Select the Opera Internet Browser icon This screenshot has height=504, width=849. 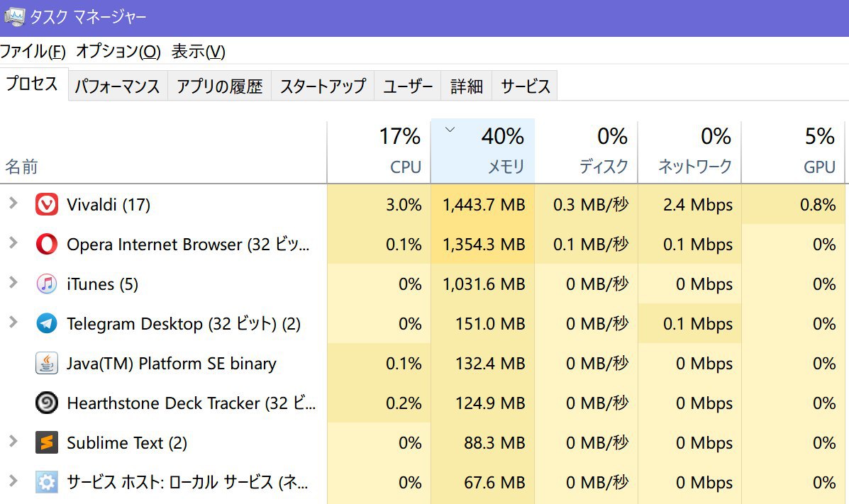tap(47, 244)
